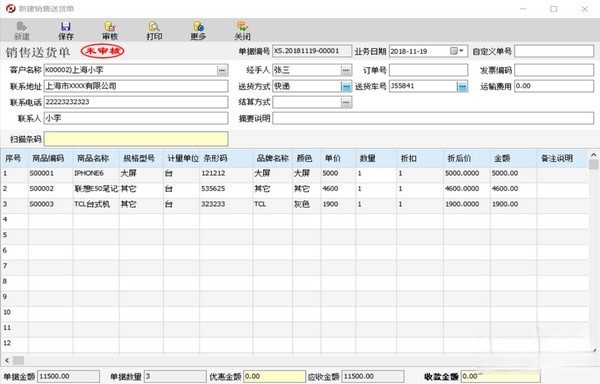Image resolution: width=600 pixels, height=384 pixels.
Task: Open the 更多 (More) toolbar menu
Action: pyautogui.click(x=198, y=31)
